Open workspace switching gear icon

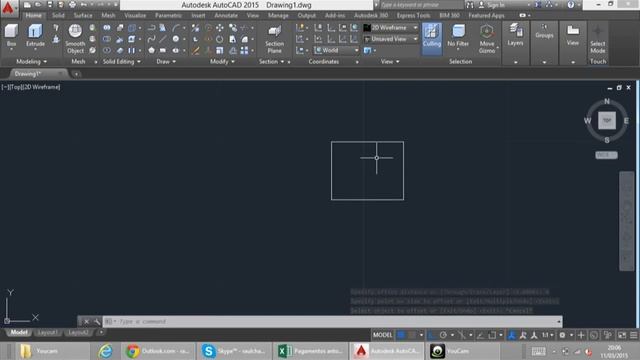pyautogui.click(x=562, y=335)
